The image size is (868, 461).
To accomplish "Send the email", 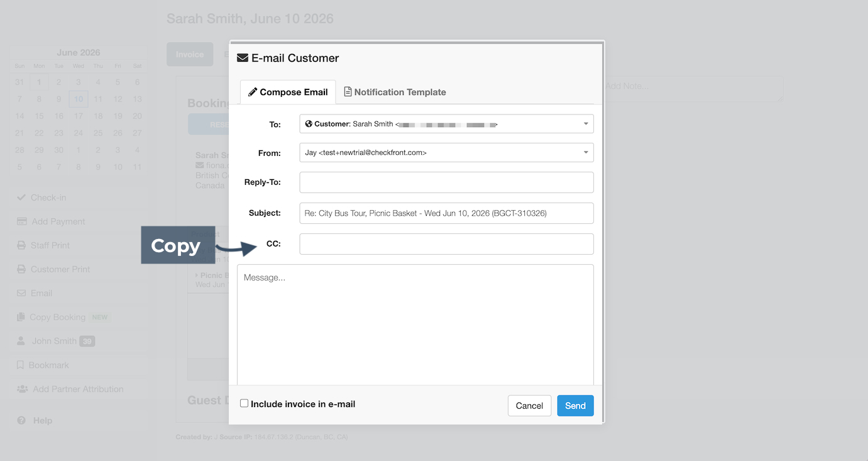I will point(575,406).
